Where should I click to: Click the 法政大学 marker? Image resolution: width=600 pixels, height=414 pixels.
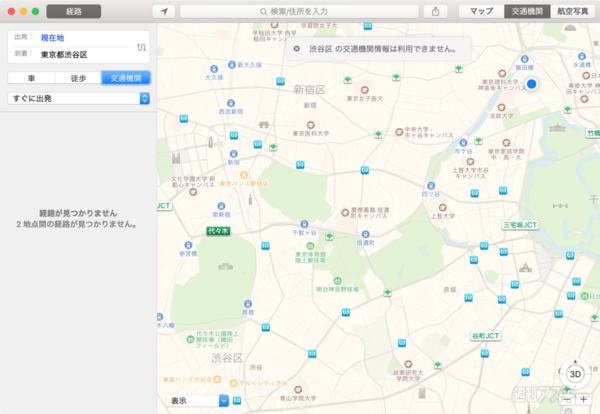502,107
